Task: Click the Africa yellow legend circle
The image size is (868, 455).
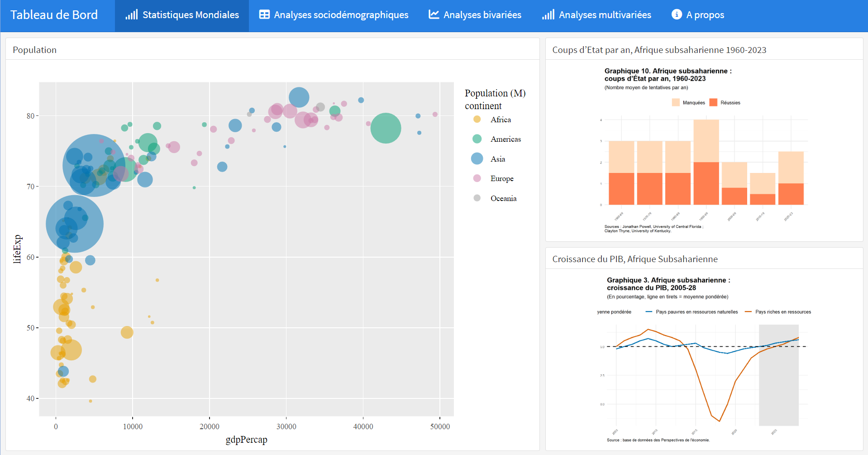Action: pyautogui.click(x=477, y=120)
